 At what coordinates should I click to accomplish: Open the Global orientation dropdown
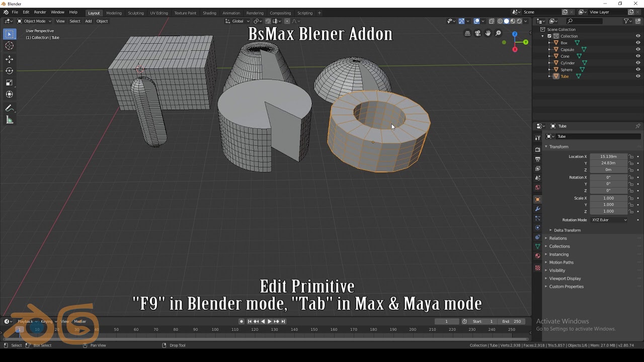(237, 21)
